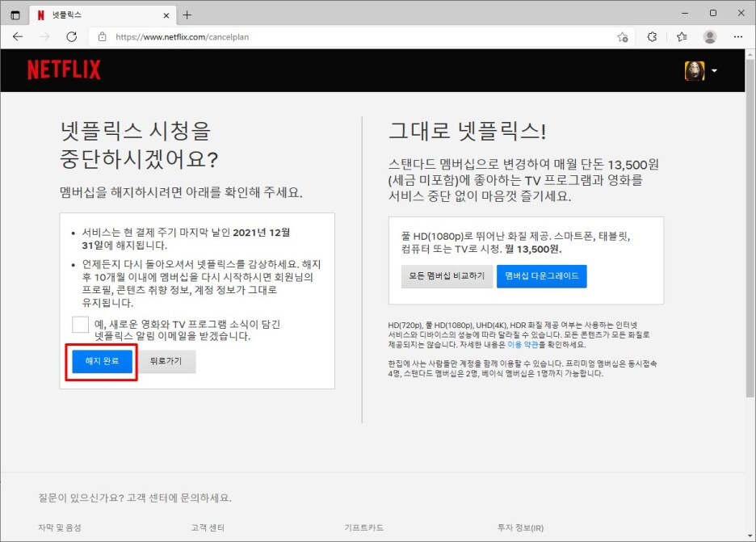Open the tab actions menu icon

[15, 15]
